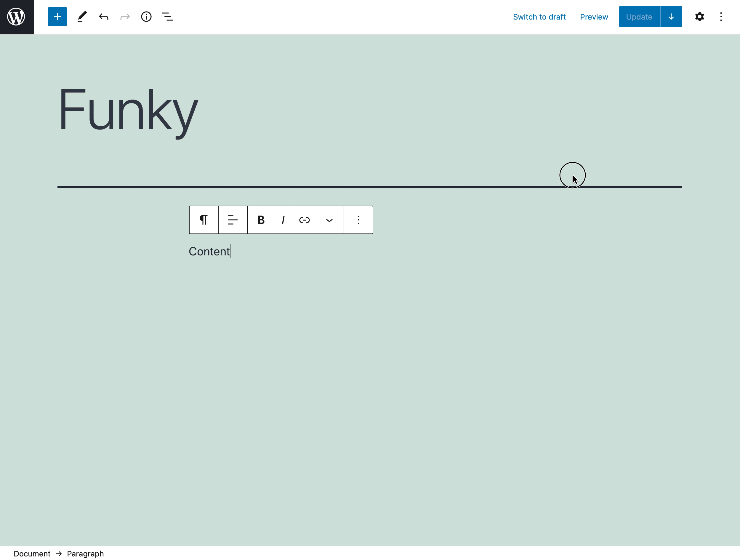Viewport: 740px width, 560px height.
Task: Click the Paragraph breadcrumb item
Action: (85, 553)
